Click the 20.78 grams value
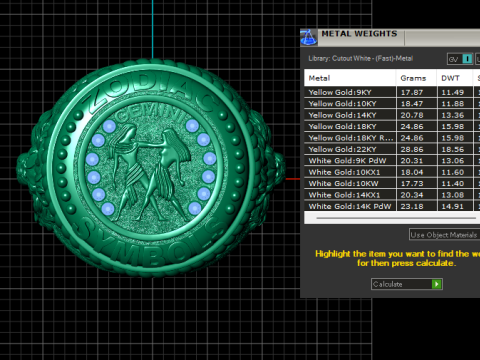480x360 pixels. [x=412, y=115]
